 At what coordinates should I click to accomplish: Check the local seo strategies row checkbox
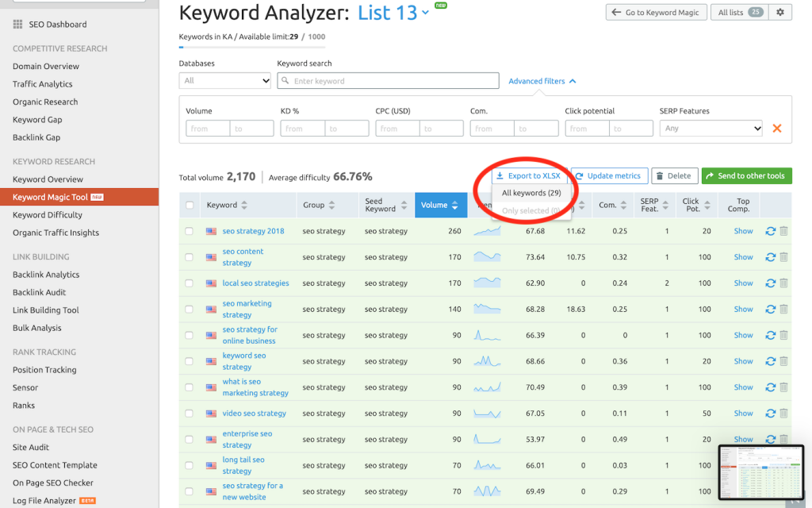(x=189, y=283)
